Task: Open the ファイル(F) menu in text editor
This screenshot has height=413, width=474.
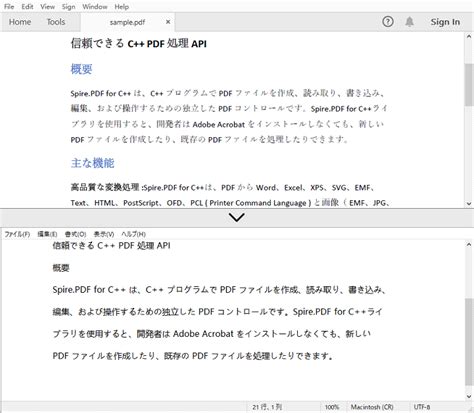Action: (17, 234)
